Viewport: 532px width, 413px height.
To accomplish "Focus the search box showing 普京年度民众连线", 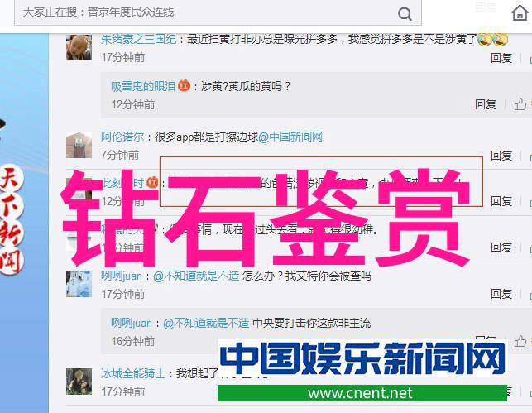I will click(x=218, y=12).
